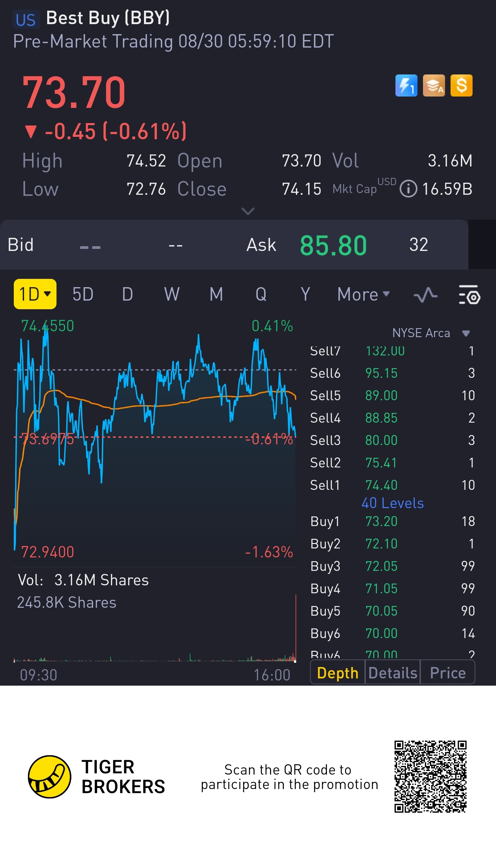Switch chart to D (daily) timeframe
496x868 pixels.
pyautogui.click(x=127, y=294)
